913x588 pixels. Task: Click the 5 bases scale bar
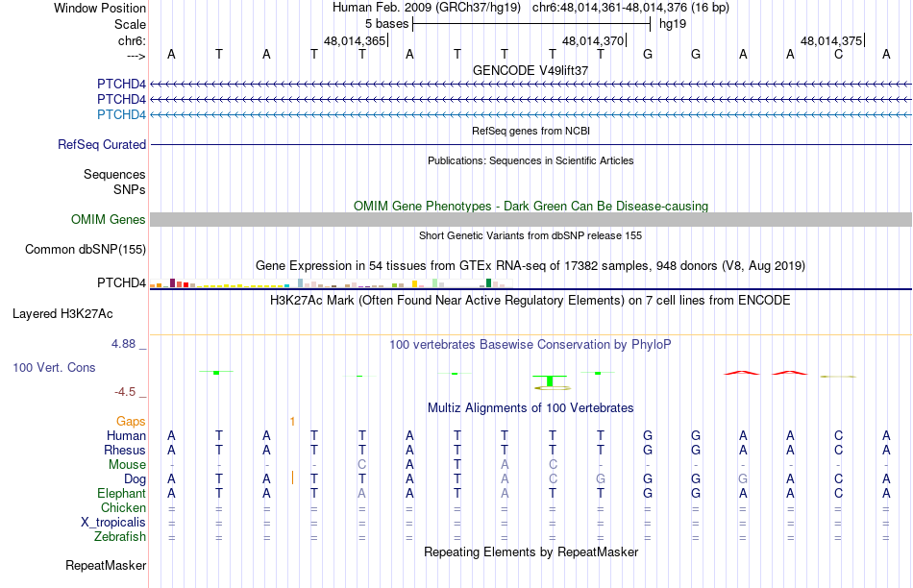531,24
